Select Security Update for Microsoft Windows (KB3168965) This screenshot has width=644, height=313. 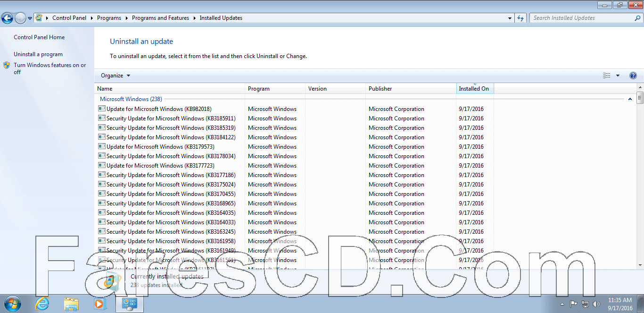point(171,203)
